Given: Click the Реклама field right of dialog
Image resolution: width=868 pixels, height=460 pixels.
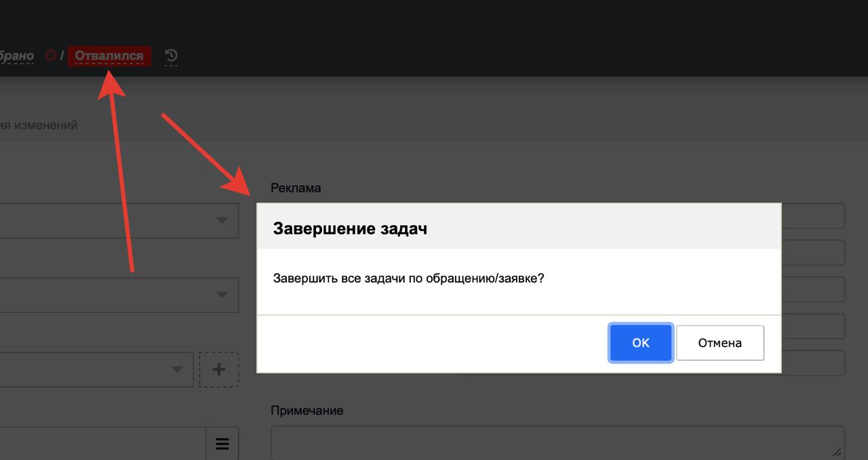Looking at the screenshot, I should (812, 216).
